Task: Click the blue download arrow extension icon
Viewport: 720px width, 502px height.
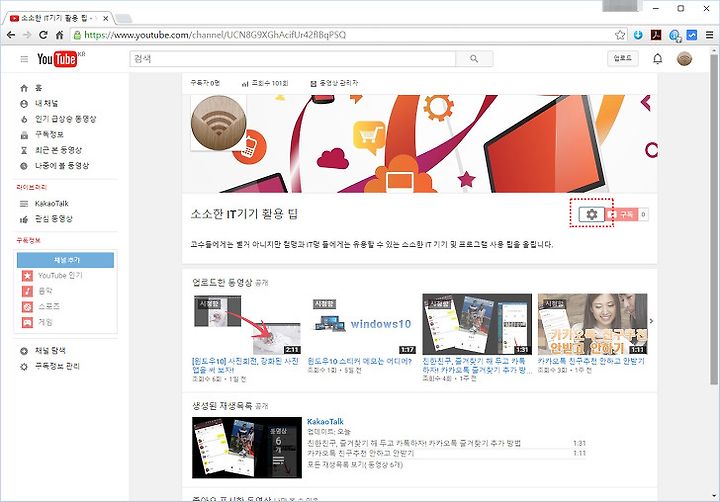Action: click(x=638, y=35)
